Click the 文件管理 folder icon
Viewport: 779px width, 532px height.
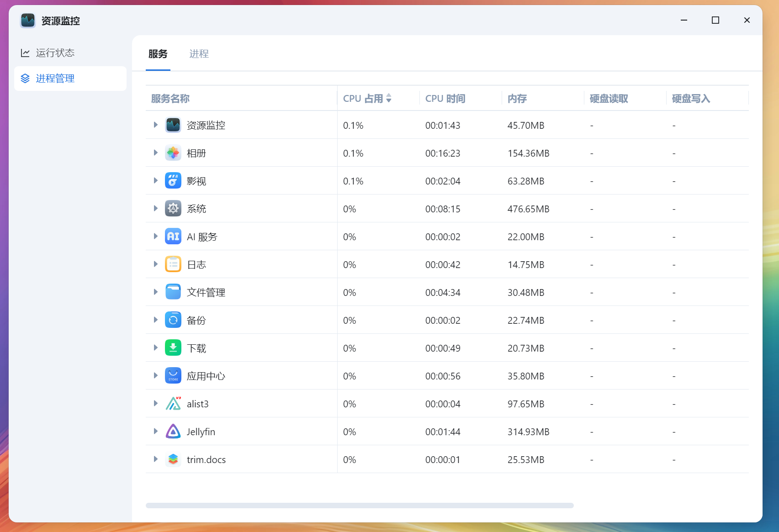coord(173,292)
